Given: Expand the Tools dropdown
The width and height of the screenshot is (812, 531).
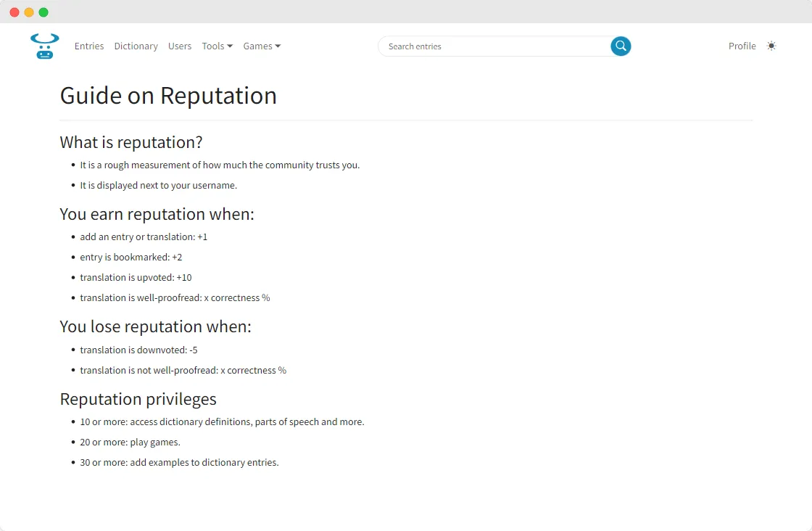Looking at the screenshot, I should click(x=217, y=46).
